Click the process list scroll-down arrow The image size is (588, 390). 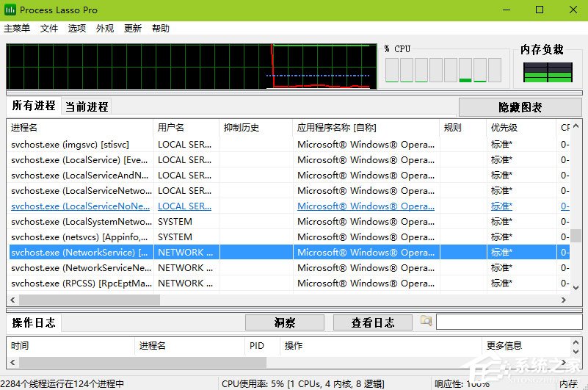[576, 288]
